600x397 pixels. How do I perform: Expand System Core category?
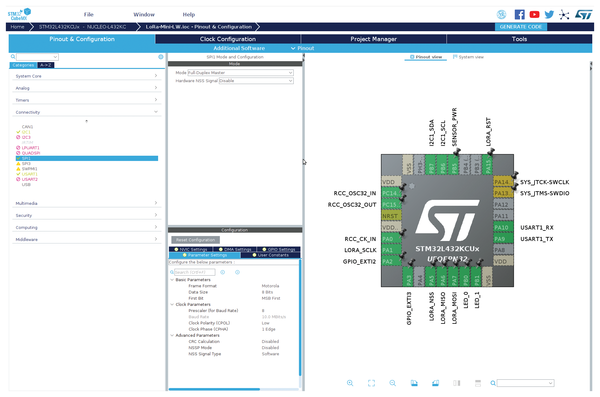coord(86,76)
